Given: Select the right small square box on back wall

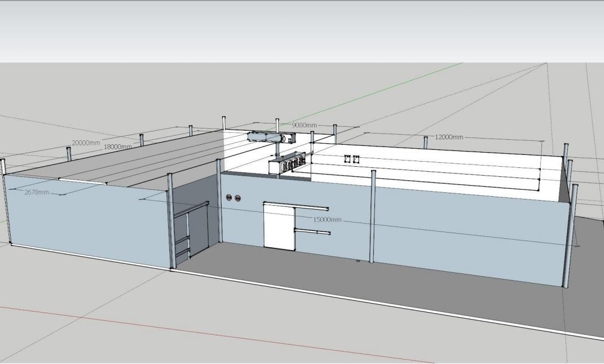Looking at the screenshot, I should (356, 159).
